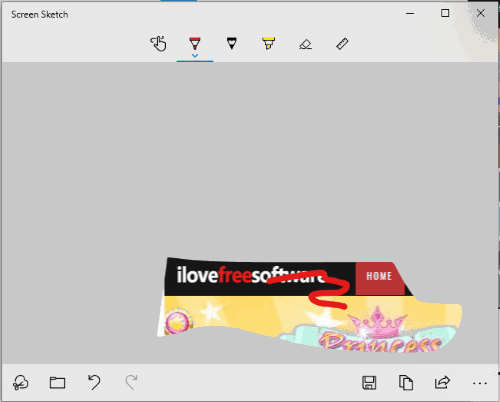
Task: Expand the red pen options chevron
Action: click(x=195, y=56)
